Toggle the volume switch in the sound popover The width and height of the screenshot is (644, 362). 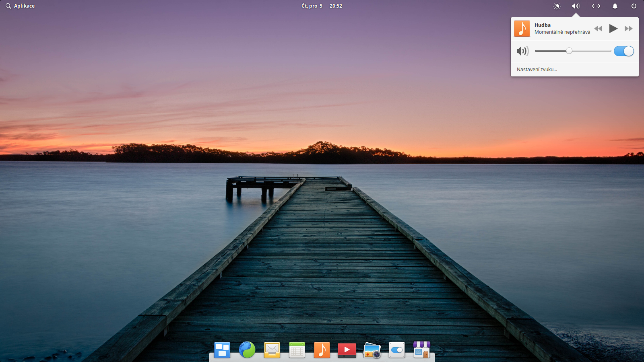(623, 51)
